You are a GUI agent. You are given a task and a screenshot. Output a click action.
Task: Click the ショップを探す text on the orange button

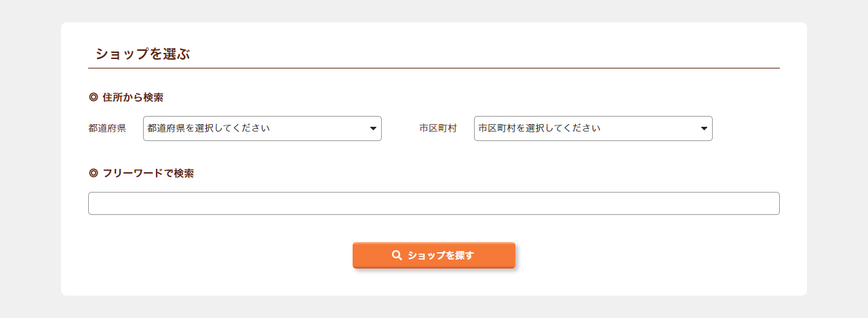tap(441, 256)
